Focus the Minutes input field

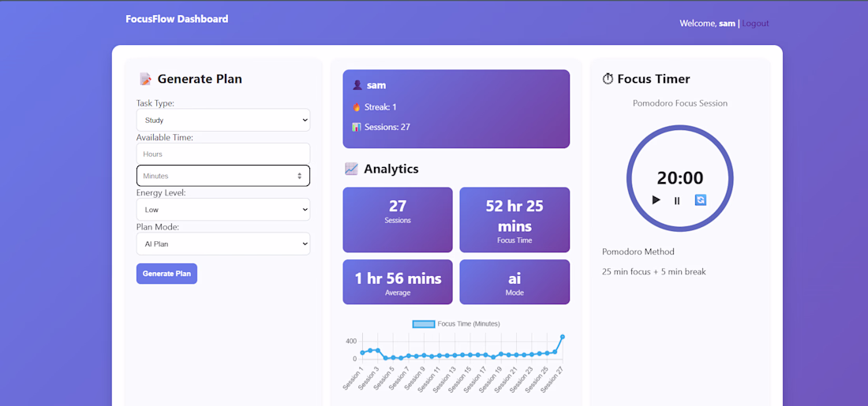(x=223, y=176)
